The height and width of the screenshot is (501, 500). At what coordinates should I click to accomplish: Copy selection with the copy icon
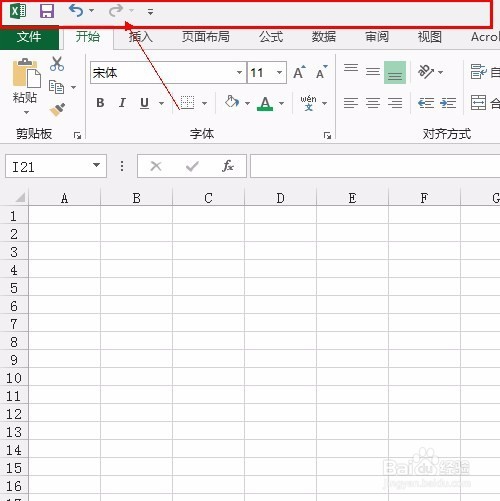coord(56,87)
